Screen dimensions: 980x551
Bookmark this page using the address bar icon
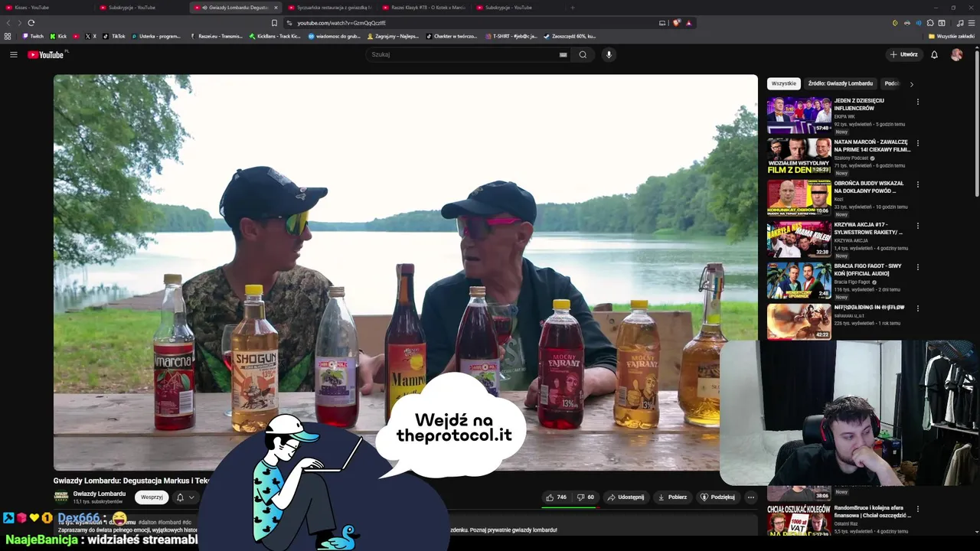coord(274,23)
